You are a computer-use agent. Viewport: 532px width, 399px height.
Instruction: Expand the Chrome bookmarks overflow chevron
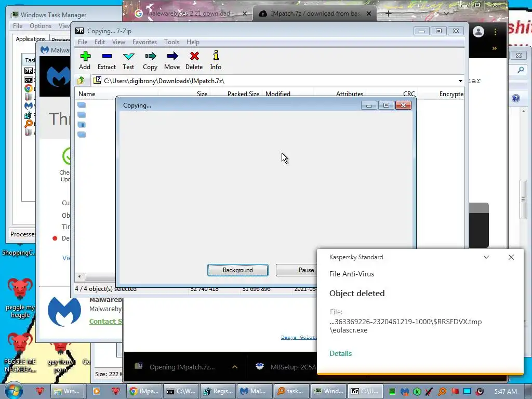pyautogui.click(x=495, y=48)
